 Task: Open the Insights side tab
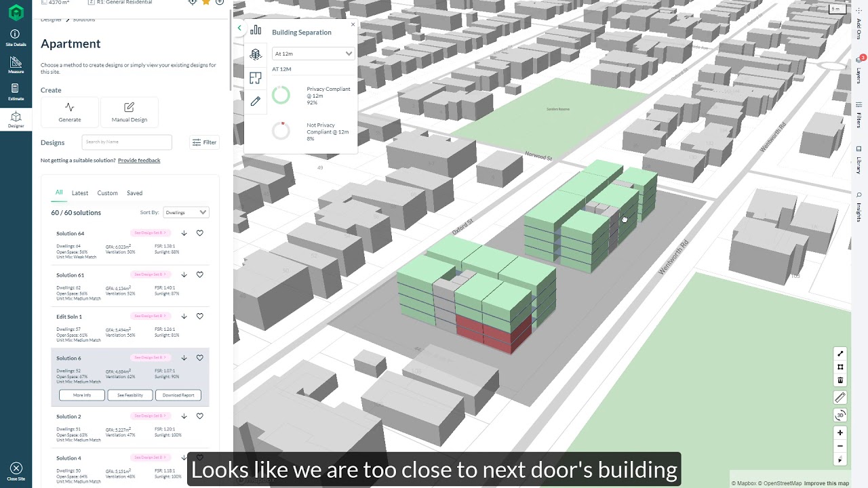[859, 207]
